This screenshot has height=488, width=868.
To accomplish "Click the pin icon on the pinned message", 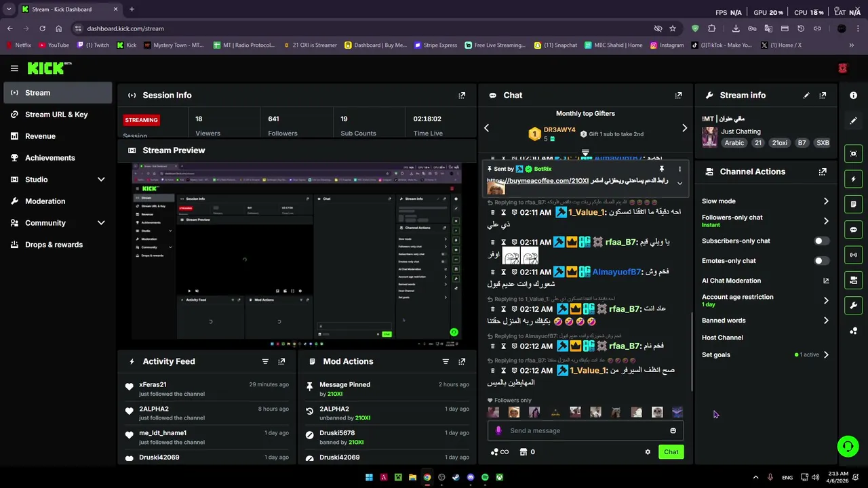I will [x=661, y=169].
